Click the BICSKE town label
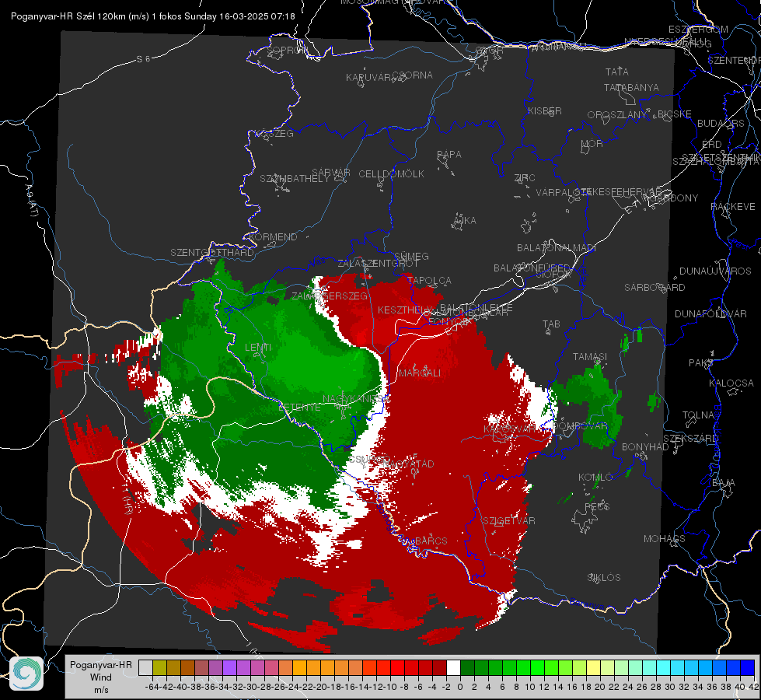761x700 pixels. coord(675,114)
